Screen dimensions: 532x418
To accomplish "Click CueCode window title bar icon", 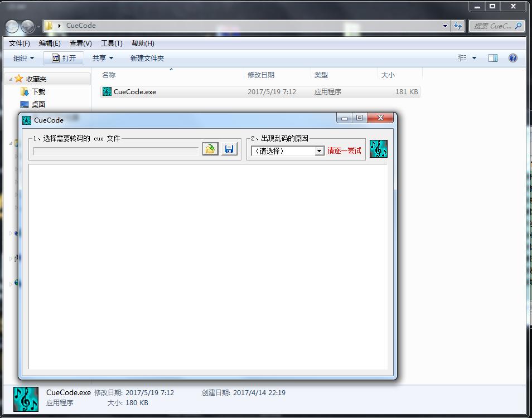I will (26, 120).
